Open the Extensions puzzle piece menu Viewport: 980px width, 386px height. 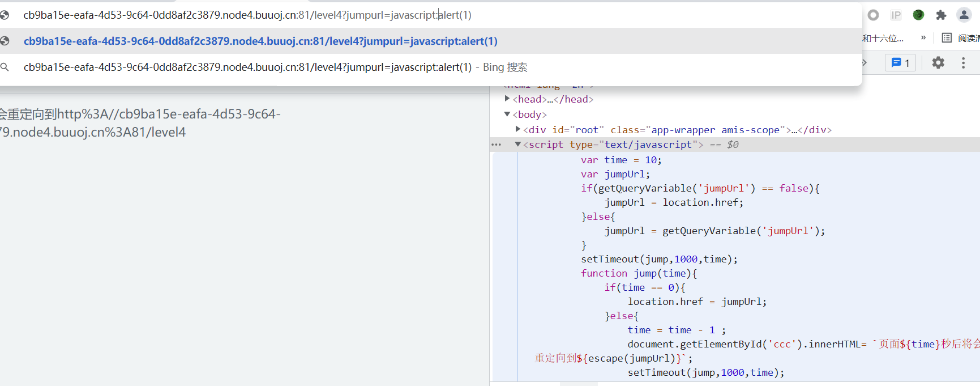pyautogui.click(x=941, y=15)
